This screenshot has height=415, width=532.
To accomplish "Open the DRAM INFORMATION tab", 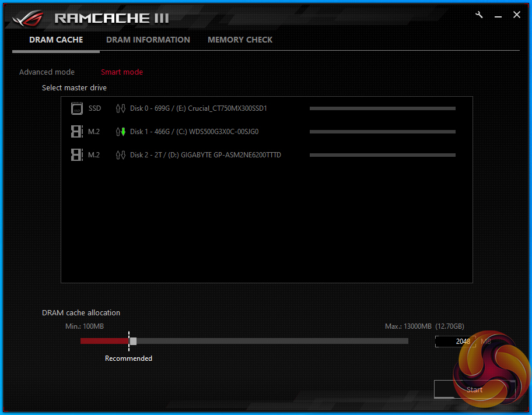I will [148, 40].
